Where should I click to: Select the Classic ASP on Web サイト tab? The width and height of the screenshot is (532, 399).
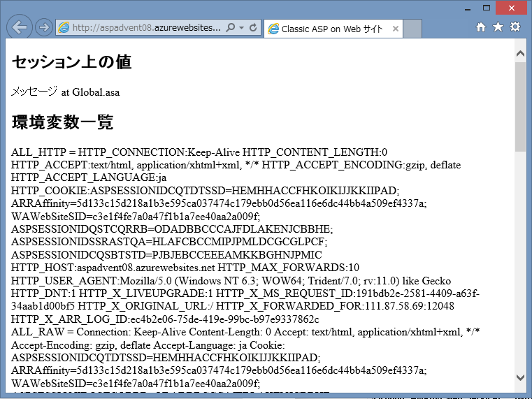click(333, 29)
